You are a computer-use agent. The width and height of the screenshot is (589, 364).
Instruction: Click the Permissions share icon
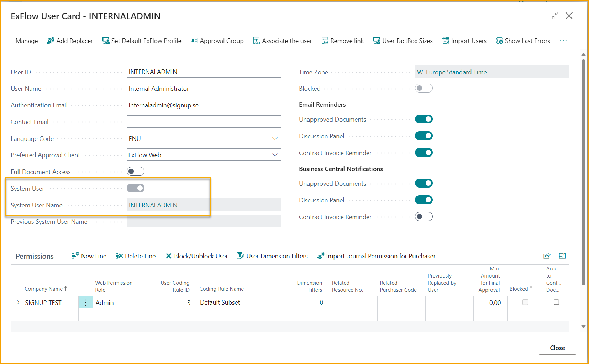click(547, 256)
